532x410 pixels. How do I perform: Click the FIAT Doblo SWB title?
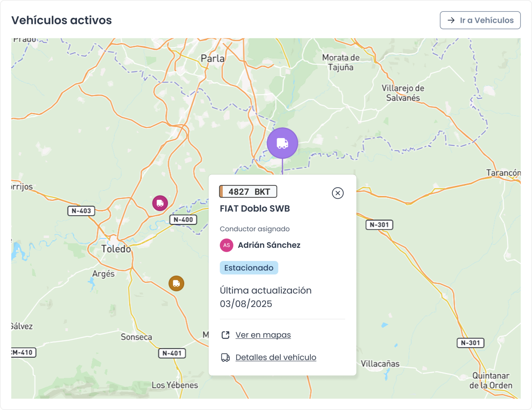pos(255,209)
